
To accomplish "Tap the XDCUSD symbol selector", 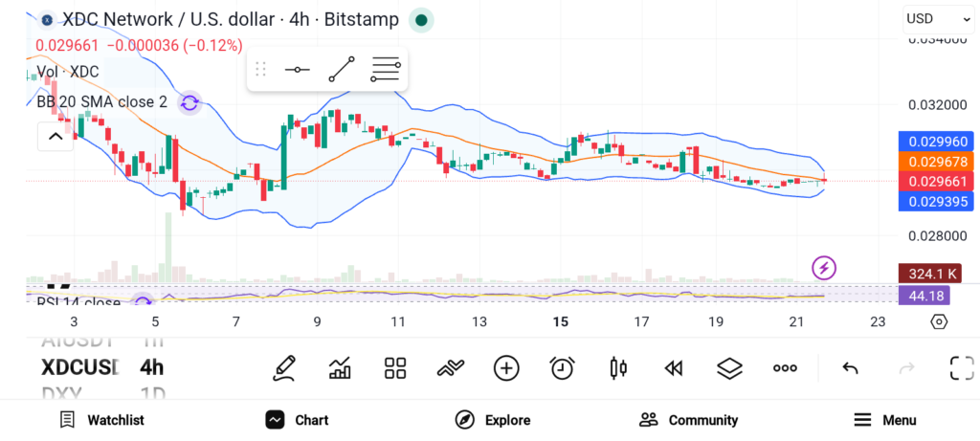I will 79,368.
